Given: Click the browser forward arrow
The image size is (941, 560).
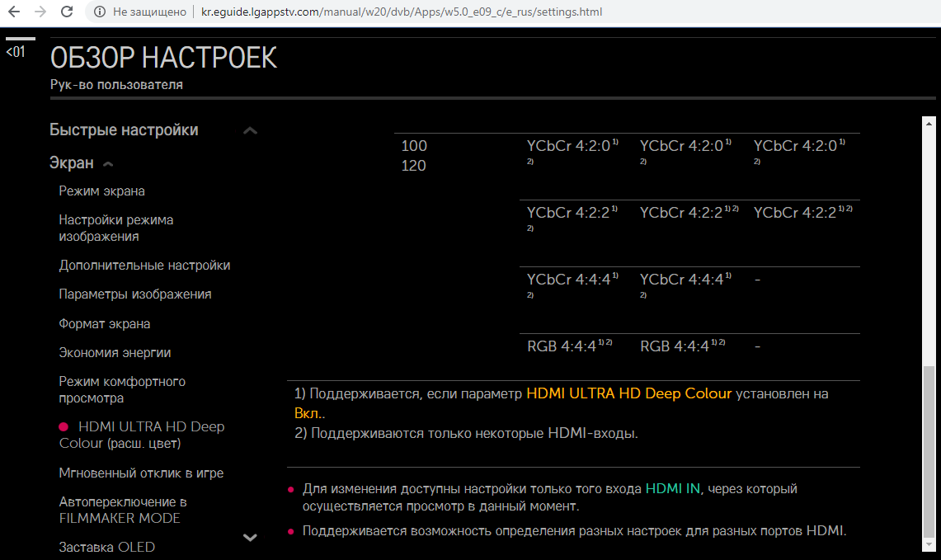Looking at the screenshot, I should pyautogui.click(x=40, y=12).
